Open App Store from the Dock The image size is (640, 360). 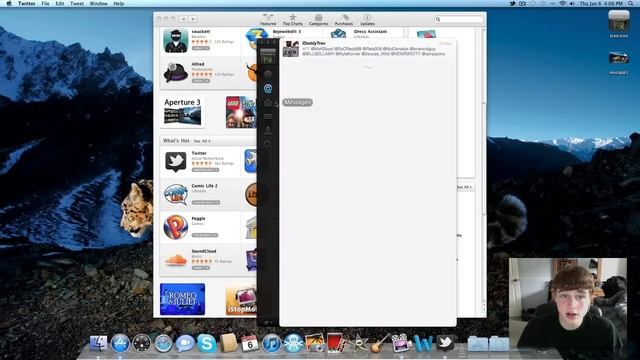pos(120,343)
